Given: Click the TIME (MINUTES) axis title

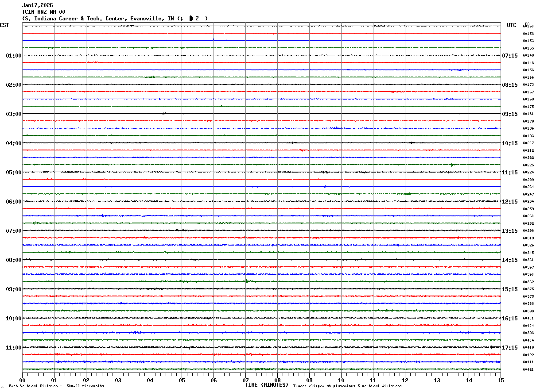Looking at the screenshot, I should [267, 385].
